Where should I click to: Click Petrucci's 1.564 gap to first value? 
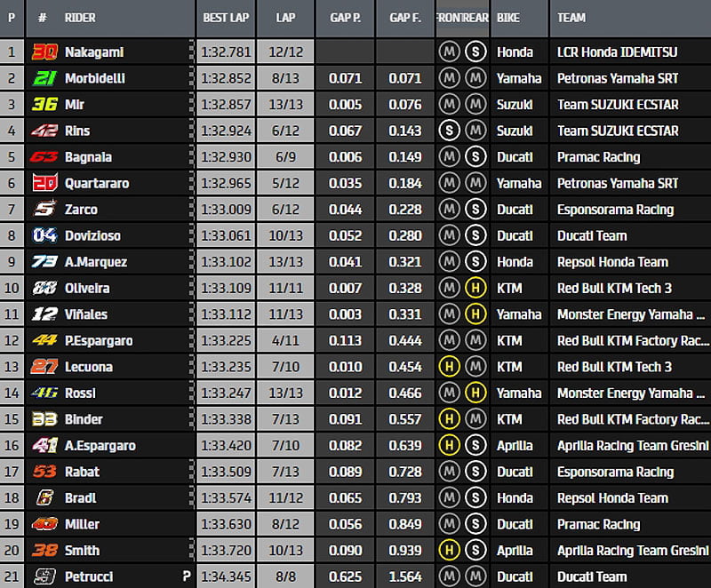pyautogui.click(x=405, y=576)
